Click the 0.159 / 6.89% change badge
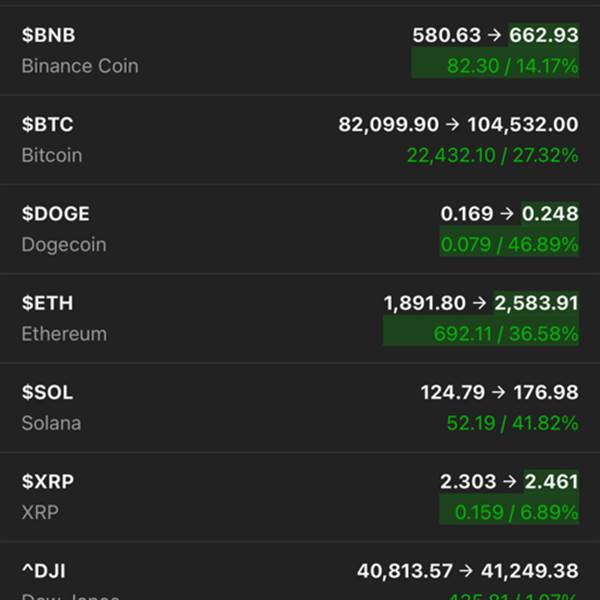This screenshot has height=600, width=600. click(x=509, y=509)
